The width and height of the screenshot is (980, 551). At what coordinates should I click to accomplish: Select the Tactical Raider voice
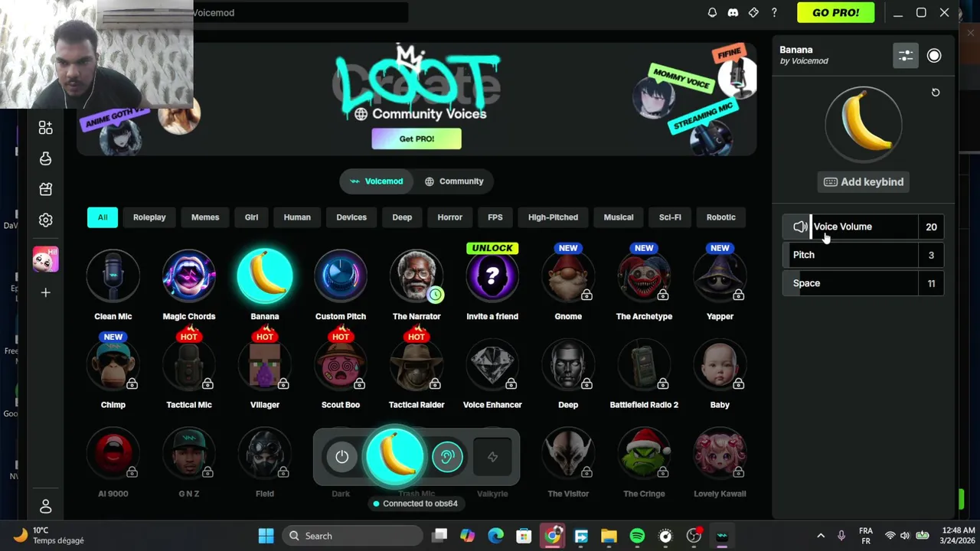coord(416,365)
